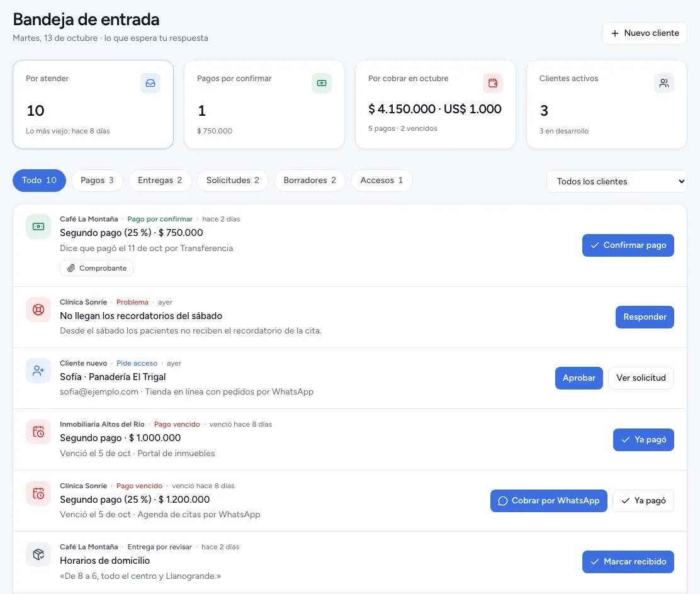Click the paperclip icon in Comprobante chip
This screenshot has height=594, width=700.
(x=71, y=268)
